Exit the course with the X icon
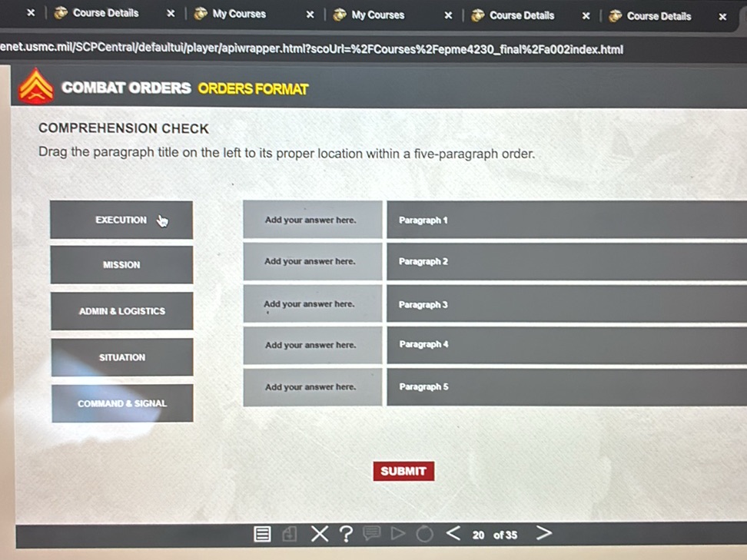The image size is (747, 560). [319, 534]
